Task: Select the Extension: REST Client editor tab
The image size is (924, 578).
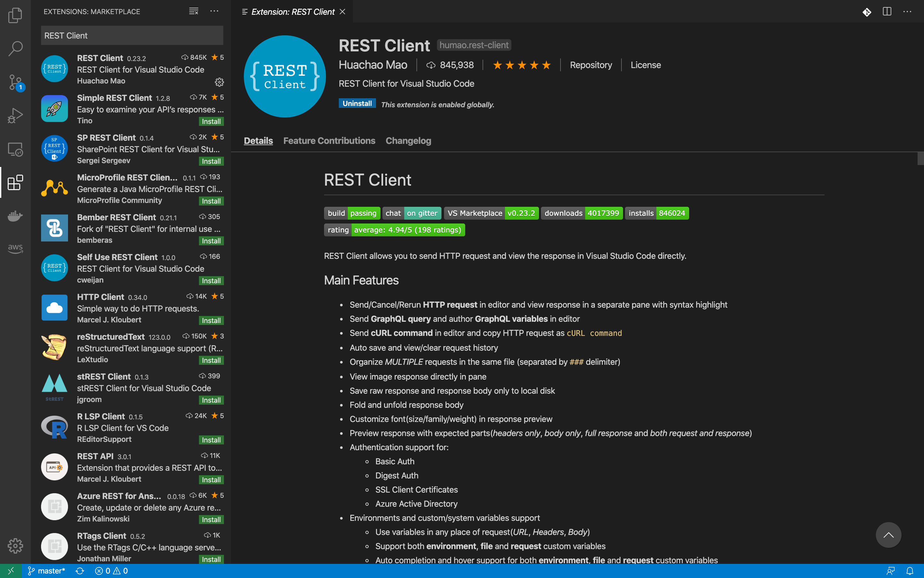Action: click(x=292, y=12)
